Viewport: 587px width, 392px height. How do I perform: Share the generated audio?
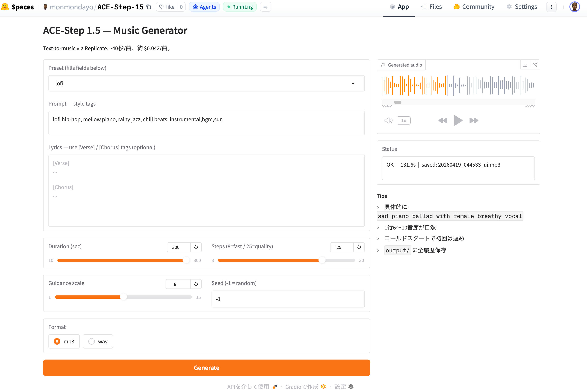pos(535,65)
